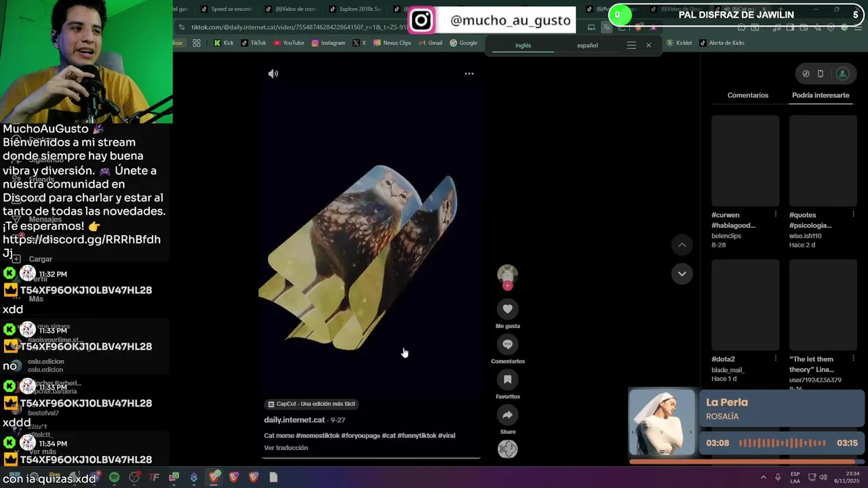The image size is (868, 488).
Task: Click the blade_mail_ username
Action: pyautogui.click(x=728, y=370)
